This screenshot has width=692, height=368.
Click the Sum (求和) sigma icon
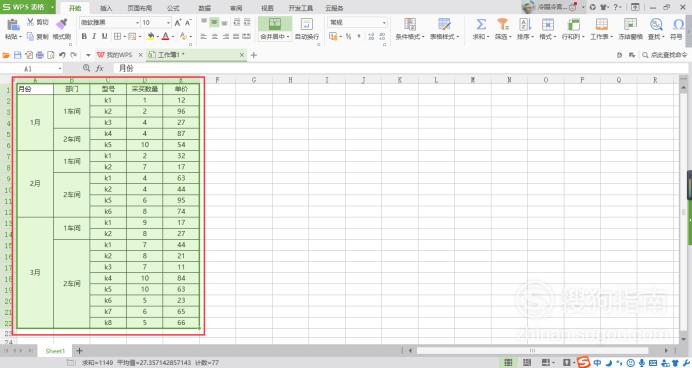(x=481, y=24)
